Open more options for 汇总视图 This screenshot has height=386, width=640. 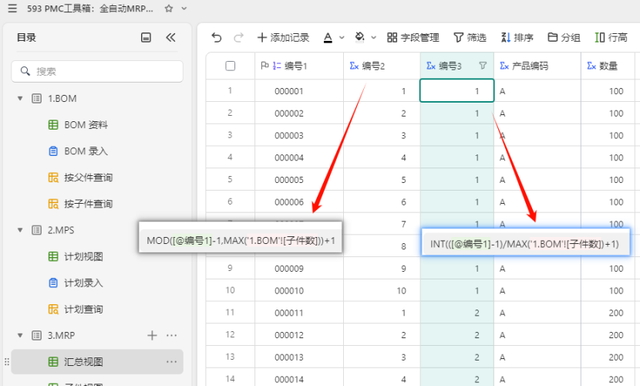click(171, 362)
